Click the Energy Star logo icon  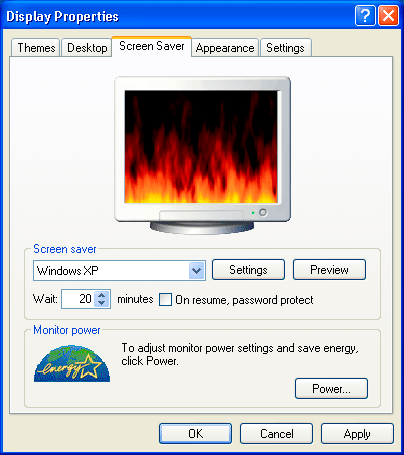click(72, 364)
